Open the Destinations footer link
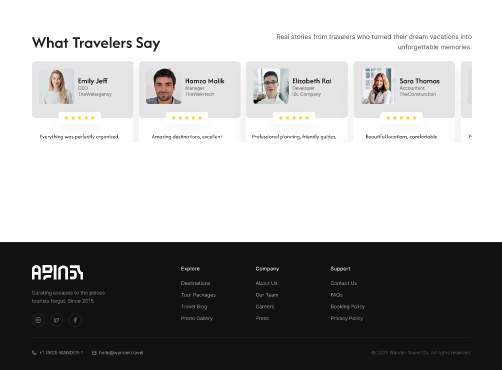Viewport: 502px width, 370px height. (195, 283)
